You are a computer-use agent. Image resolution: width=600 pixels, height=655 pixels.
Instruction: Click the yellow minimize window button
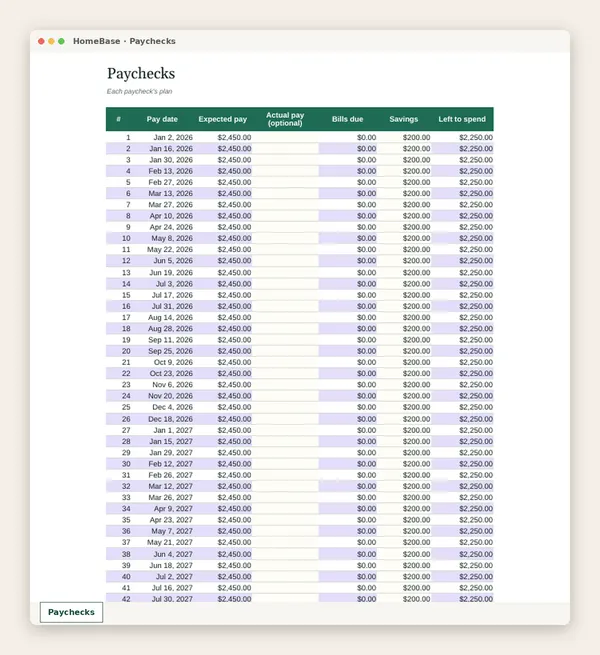click(x=51, y=41)
